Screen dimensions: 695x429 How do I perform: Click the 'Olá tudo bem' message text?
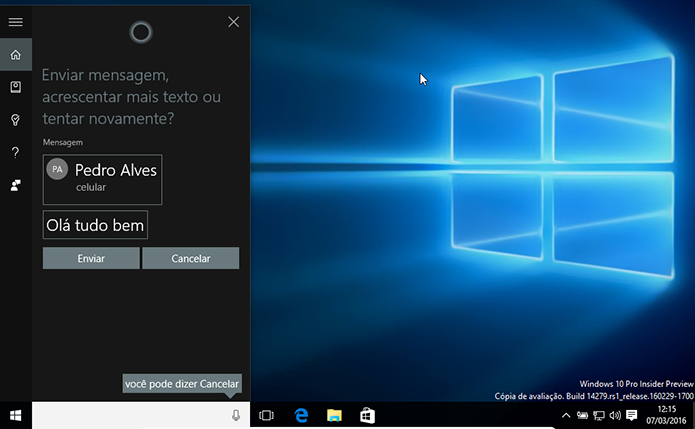[x=95, y=225]
